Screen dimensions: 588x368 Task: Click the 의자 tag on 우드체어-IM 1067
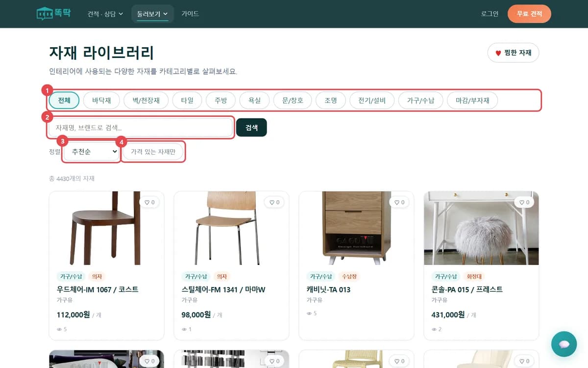pos(97,276)
